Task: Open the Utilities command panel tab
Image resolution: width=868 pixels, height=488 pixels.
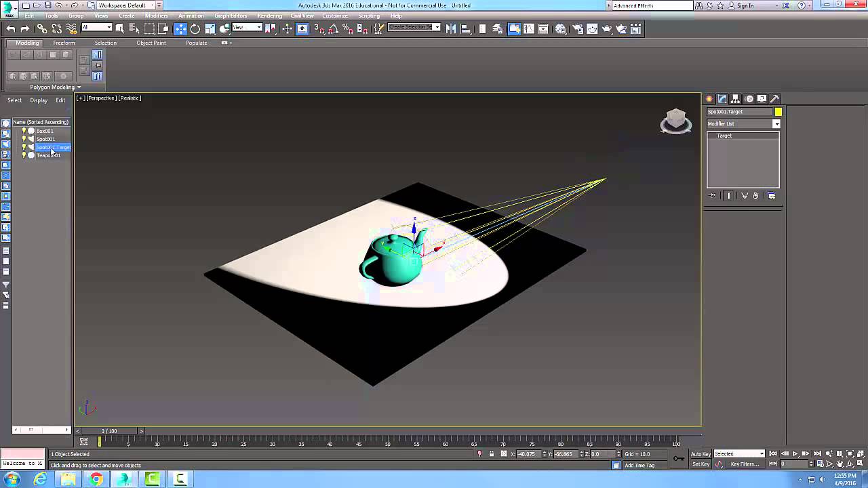Action: tap(775, 99)
